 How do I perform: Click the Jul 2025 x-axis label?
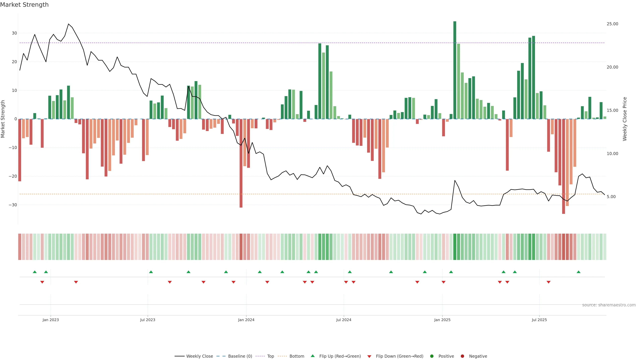pyautogui.click(x=539, y=320)
